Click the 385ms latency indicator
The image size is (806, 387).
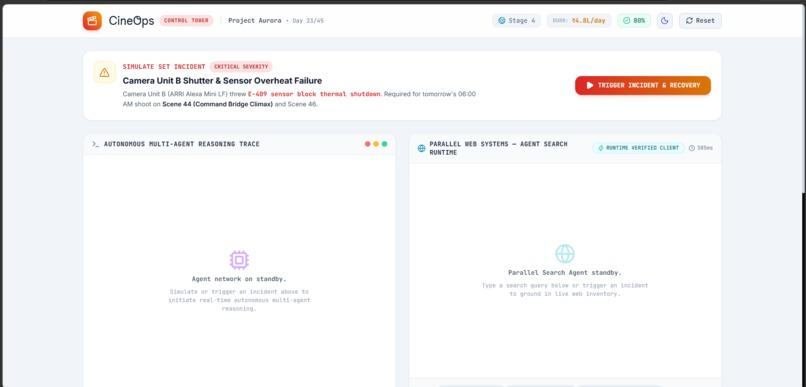coord(701,148)
